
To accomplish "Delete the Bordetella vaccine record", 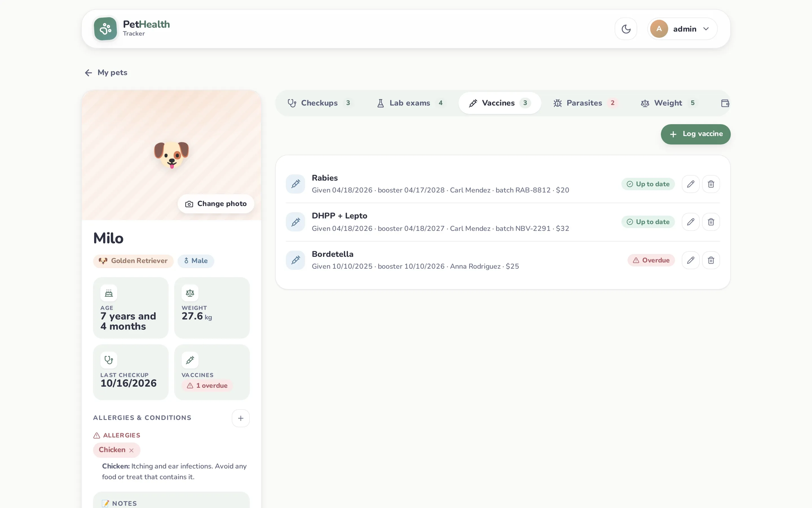I will tap(711, 260).
